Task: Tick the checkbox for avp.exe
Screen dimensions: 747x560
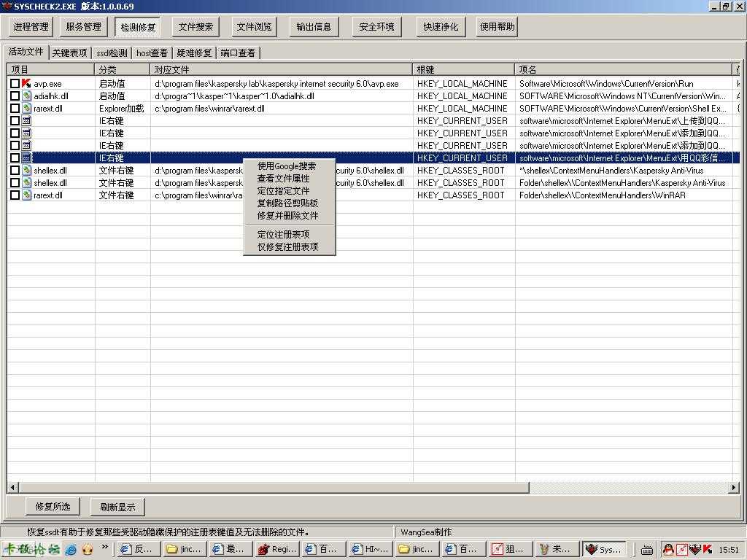Action: [15, 83]
